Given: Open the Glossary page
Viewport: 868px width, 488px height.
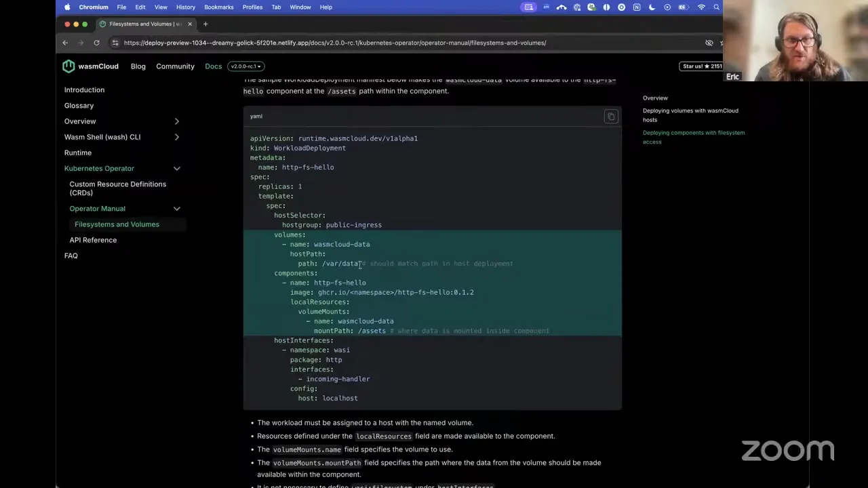Looking at the screenshot, I should tap(79, 106).
